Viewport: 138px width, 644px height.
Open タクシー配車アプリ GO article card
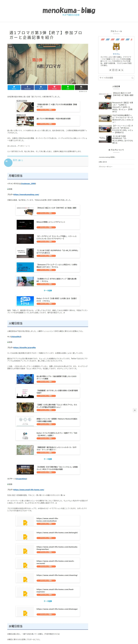48,435
